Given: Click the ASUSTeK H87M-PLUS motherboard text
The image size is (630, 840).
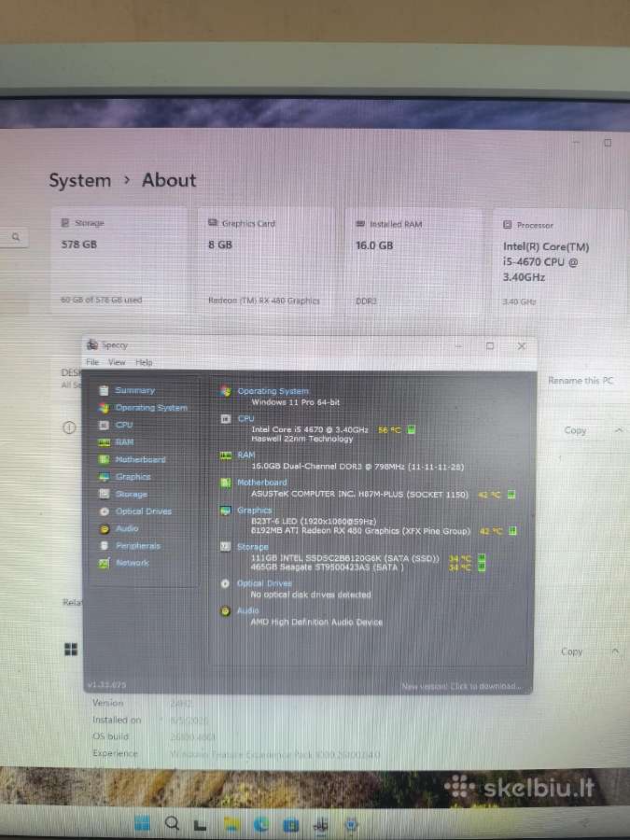Looking at the screenshot, I should pos(359,494).
